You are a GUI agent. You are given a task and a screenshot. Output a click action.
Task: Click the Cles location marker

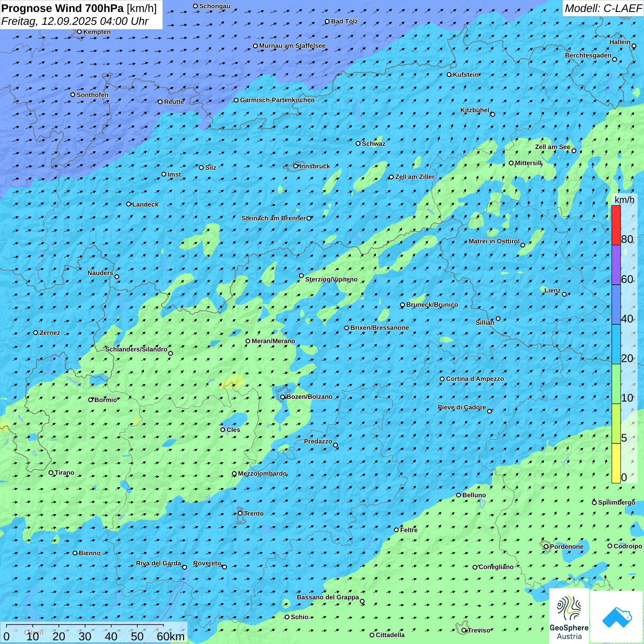(223, 430)
